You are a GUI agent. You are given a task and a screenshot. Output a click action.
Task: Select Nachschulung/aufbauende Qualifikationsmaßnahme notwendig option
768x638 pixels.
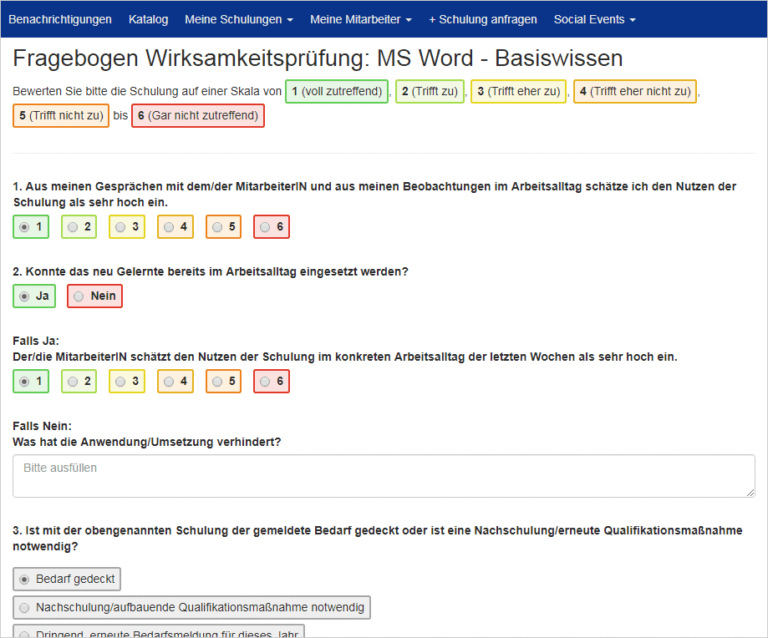click(x=192, y=608)
